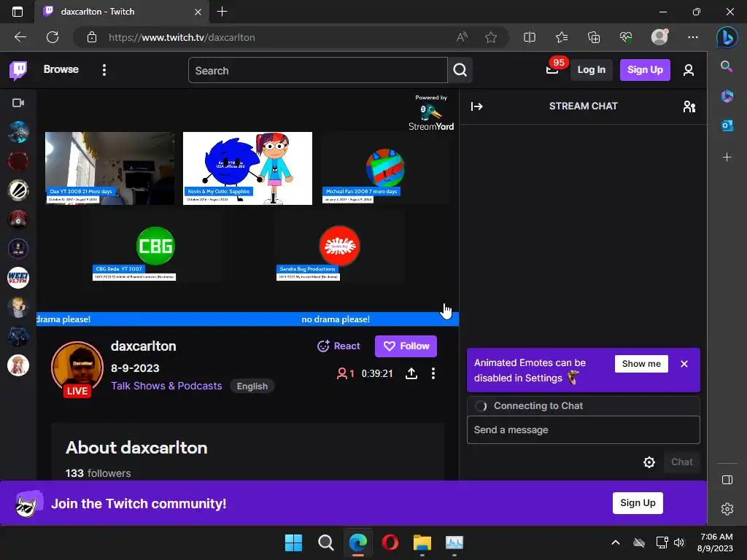Image resolution: width=747 pixels, height=560 pixels.
Task: Open the taskbar clock showing 7:06 AM
Action: click(x=715, y=542)
